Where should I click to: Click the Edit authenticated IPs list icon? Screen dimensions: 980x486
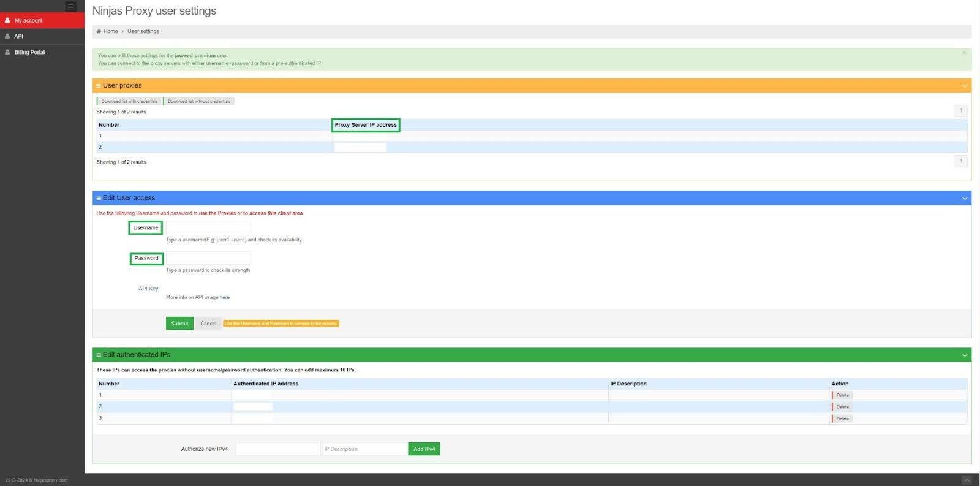pos(99,355)
